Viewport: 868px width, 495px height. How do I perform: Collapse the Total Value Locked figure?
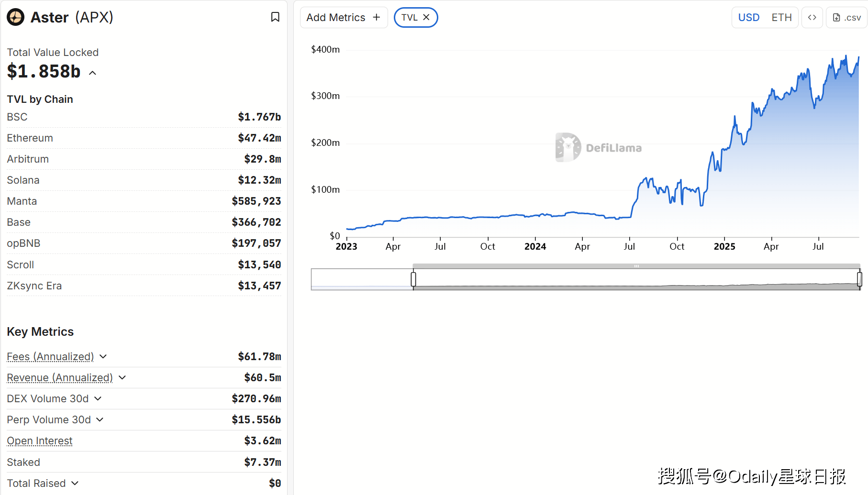click(x=92, y=73)
